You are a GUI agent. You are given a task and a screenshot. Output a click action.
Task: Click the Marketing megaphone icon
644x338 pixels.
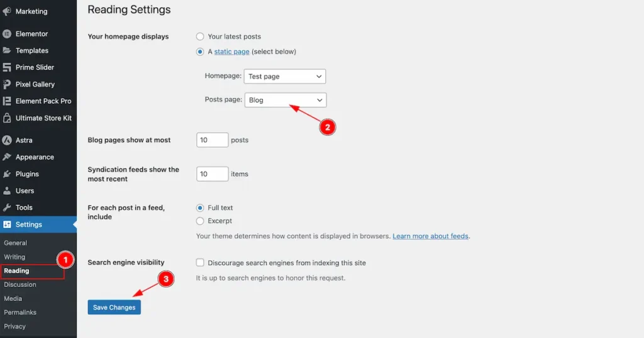point(7,11)
